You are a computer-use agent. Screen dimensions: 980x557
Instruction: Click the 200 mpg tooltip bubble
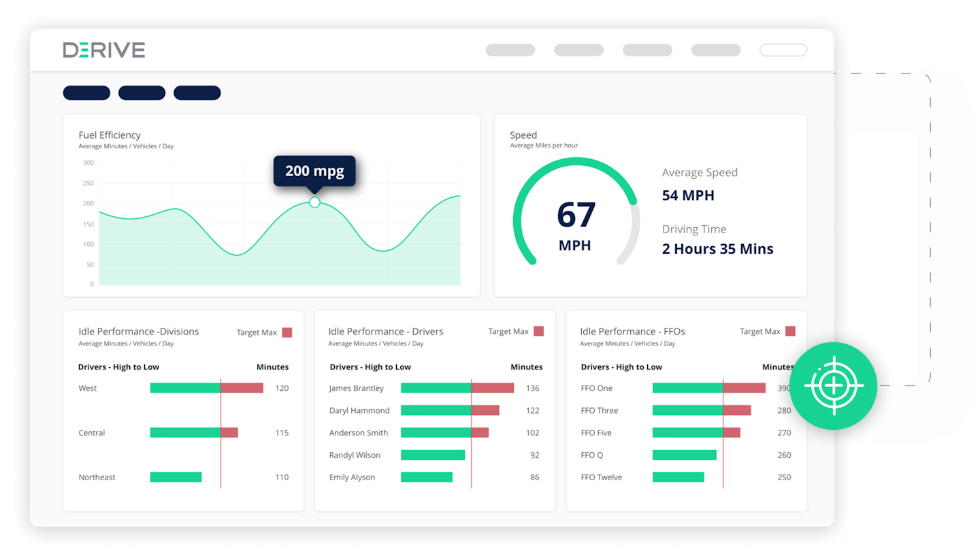pyautogui.click(x=314, y=171)
